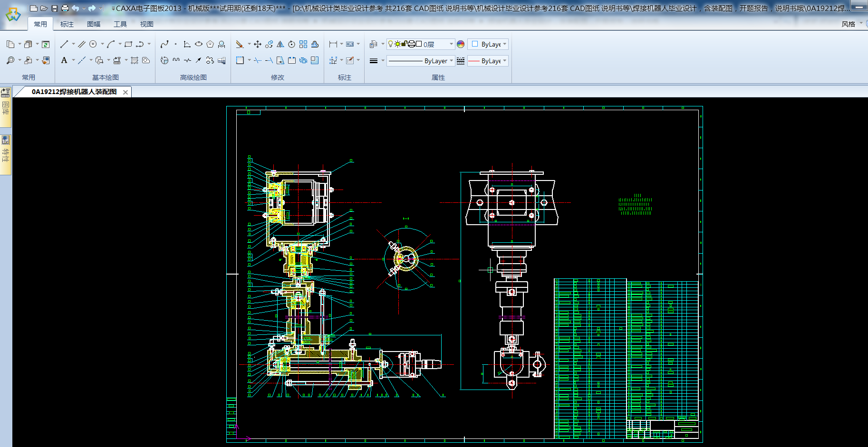Switch to the 标注 ribbon tab
868x447 pixels.
(x=67, y=24)
